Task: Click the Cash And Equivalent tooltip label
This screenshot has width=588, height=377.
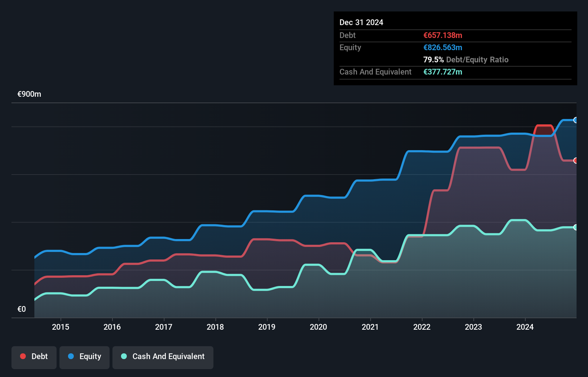Action: 375,72
